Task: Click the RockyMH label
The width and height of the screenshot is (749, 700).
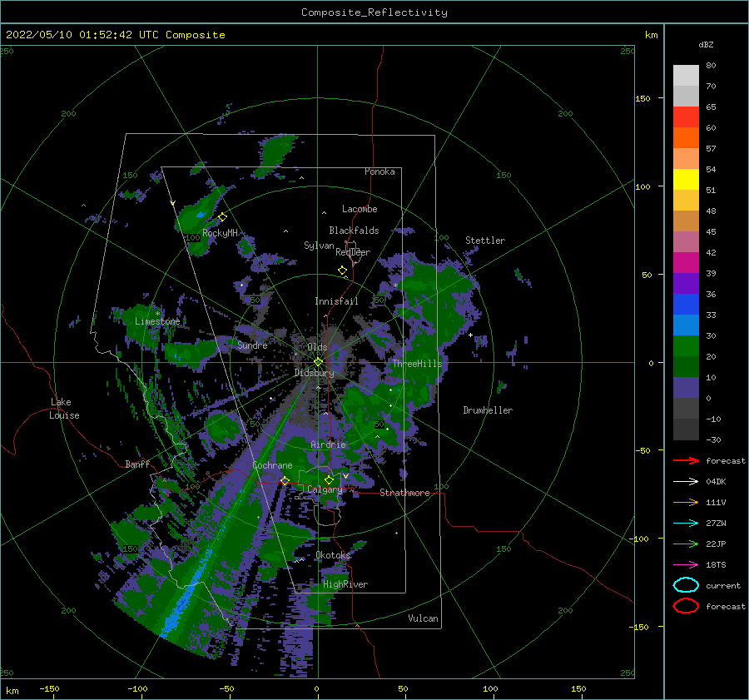Action: pyautogui.click(x=220, y=233)
